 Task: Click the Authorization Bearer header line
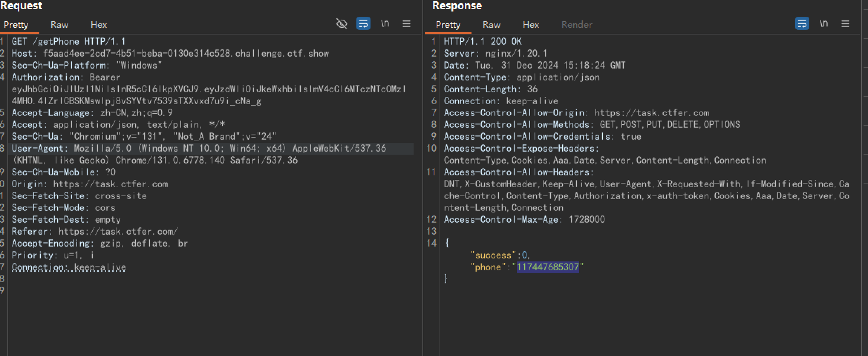[x=66, y=77]
